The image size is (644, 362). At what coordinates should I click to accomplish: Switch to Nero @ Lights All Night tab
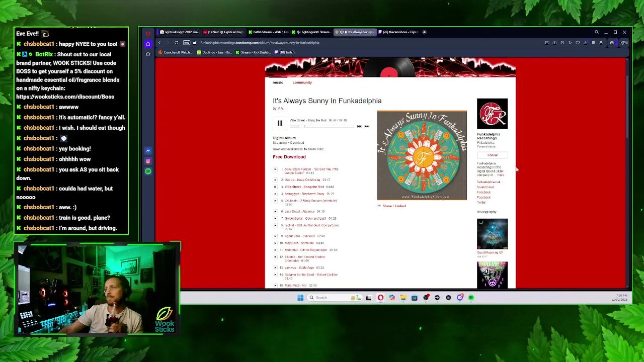click(223, 32)
